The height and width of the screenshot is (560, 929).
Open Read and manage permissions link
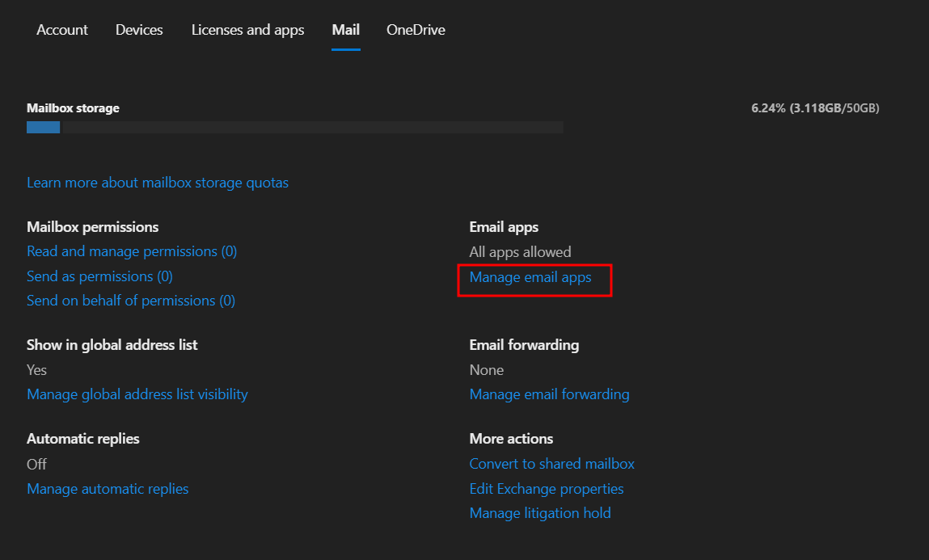[132, 251]
